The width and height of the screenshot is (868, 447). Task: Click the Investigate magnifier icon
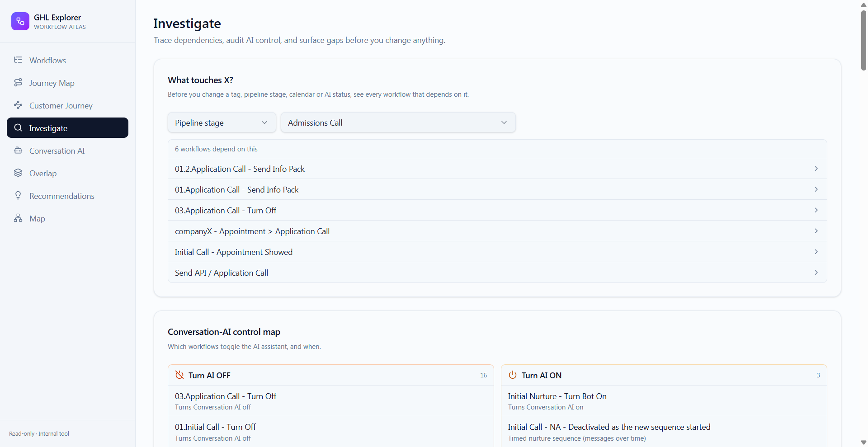pyautogui.click(x=18, y=127)
